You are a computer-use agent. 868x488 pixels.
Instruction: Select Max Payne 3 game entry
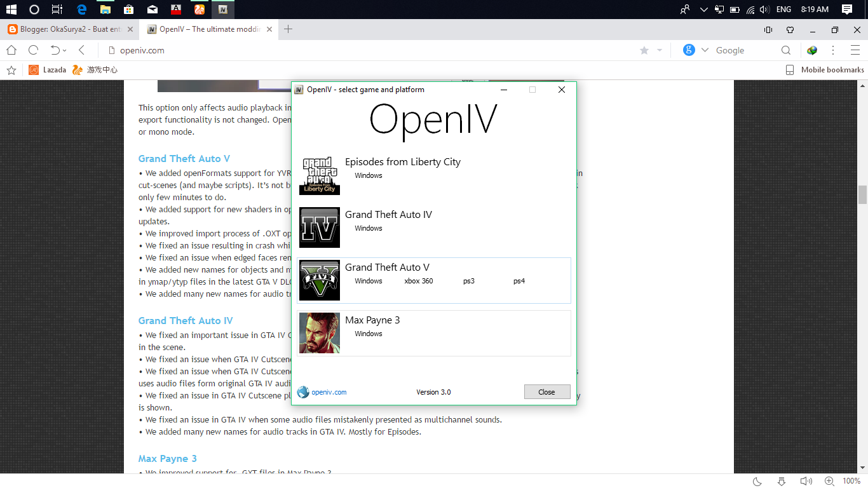click(x=434, y=333)
